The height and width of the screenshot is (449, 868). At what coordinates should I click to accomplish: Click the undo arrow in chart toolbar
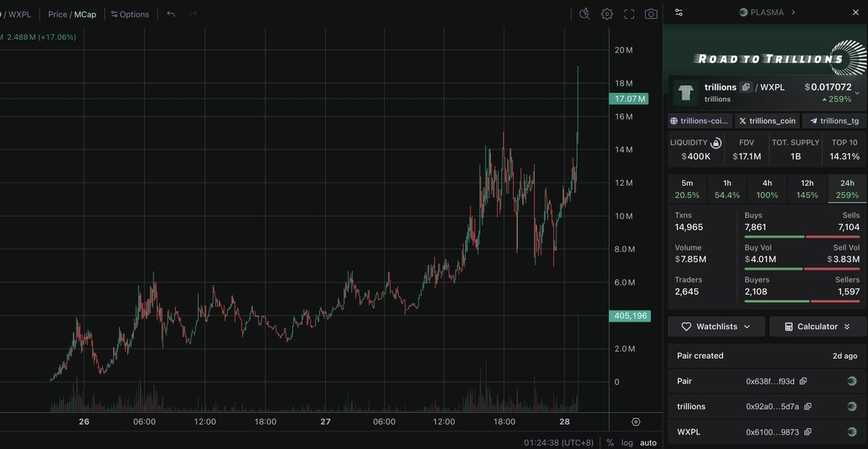171,14
